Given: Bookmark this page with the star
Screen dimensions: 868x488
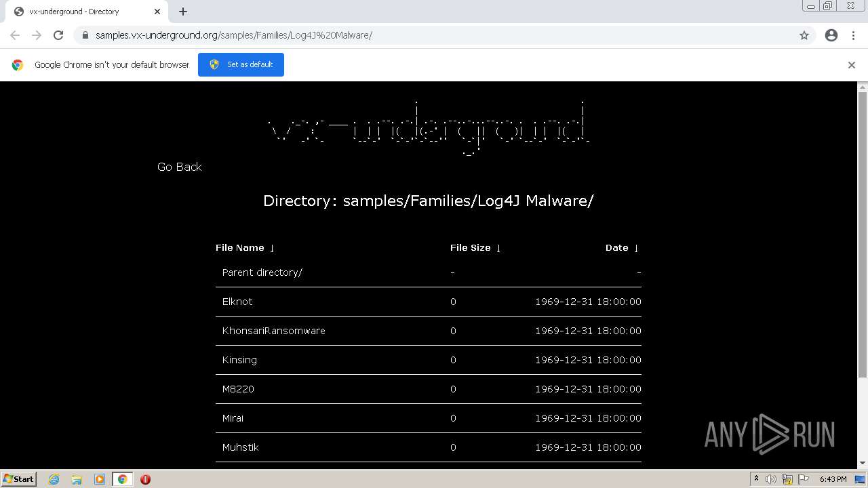Looking at the screenshot, I should coord(804,35).
